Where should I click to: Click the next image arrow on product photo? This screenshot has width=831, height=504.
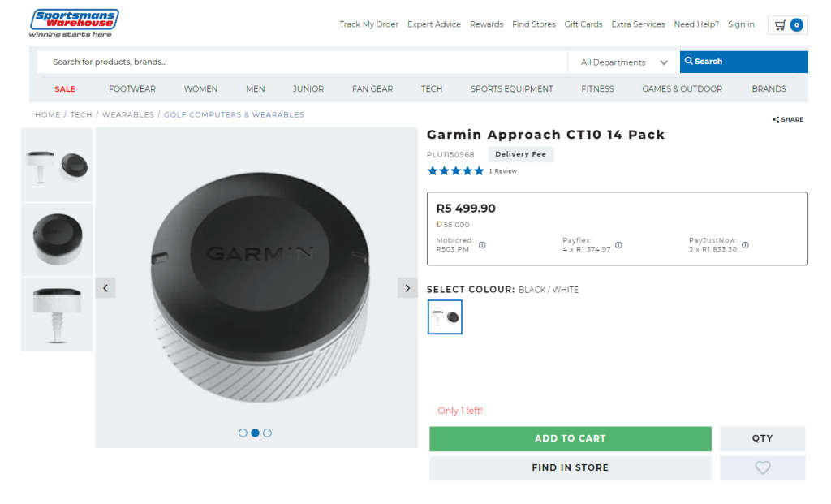(407, 287)
